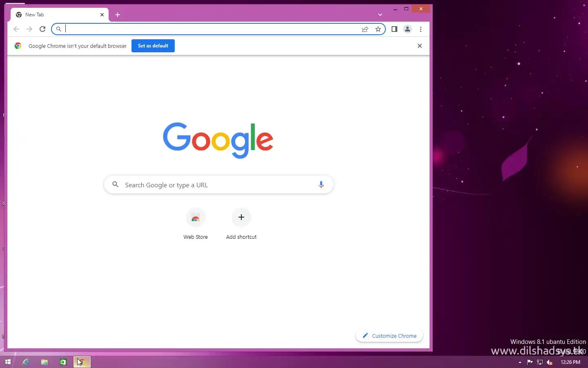The height and width of the screenshot is (368, 588).
Task: Click the Chrome taskbar button
Action: [82, 362]
